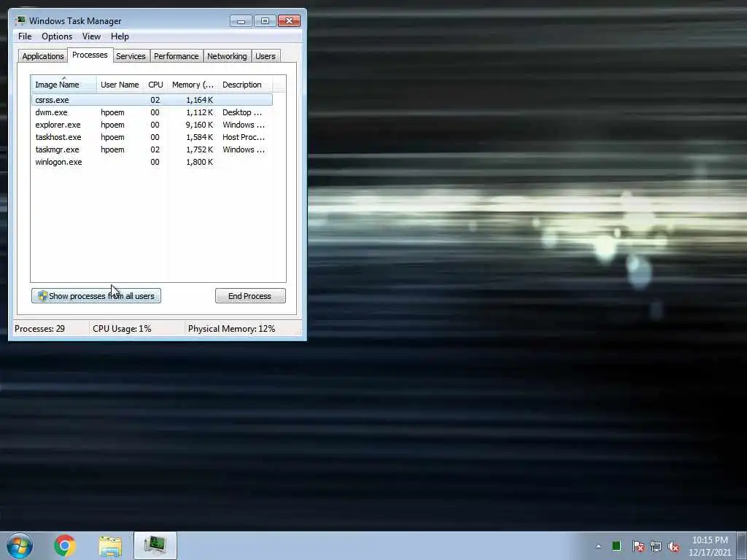Open Google Chrome from the taskbar

[65, 545]
